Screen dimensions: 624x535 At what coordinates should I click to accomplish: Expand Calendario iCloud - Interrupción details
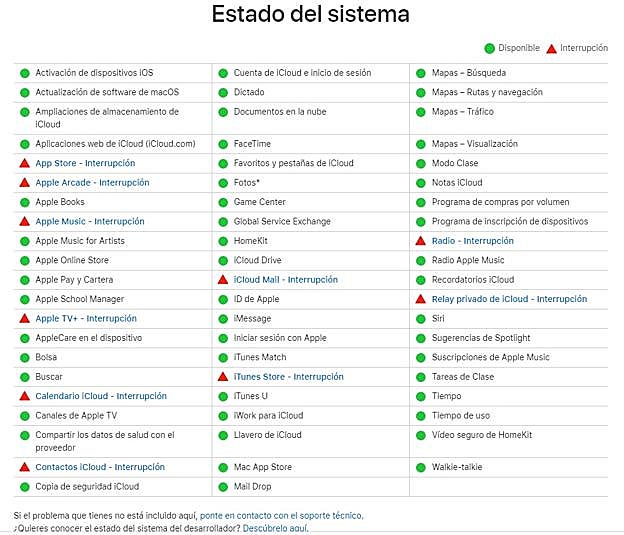101,397
